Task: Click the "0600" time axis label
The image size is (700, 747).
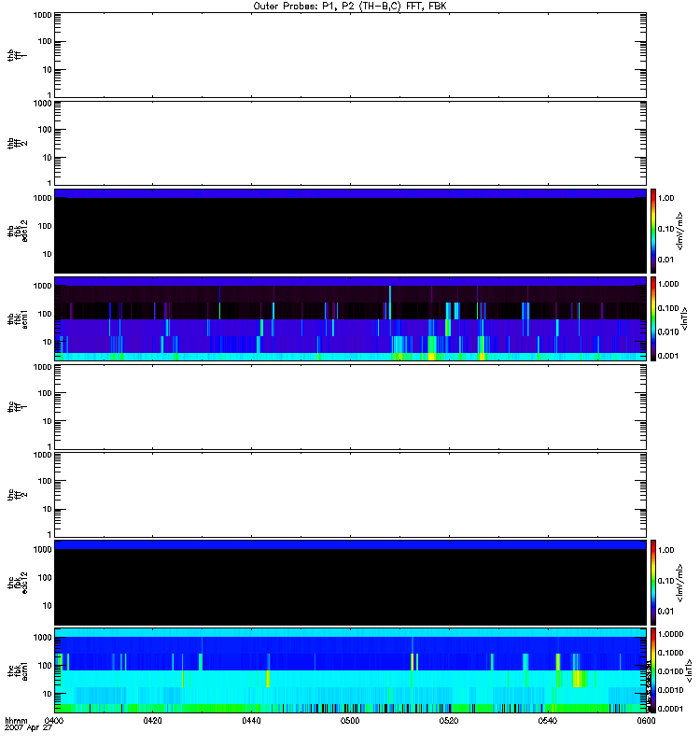Action: 646,721
